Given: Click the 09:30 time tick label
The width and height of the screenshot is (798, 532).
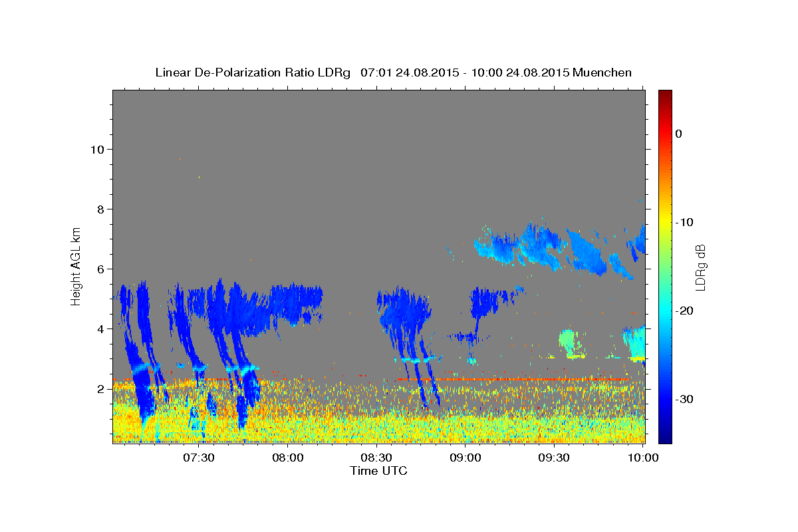Looking at the screenshot, I should [x=554, y=458].
